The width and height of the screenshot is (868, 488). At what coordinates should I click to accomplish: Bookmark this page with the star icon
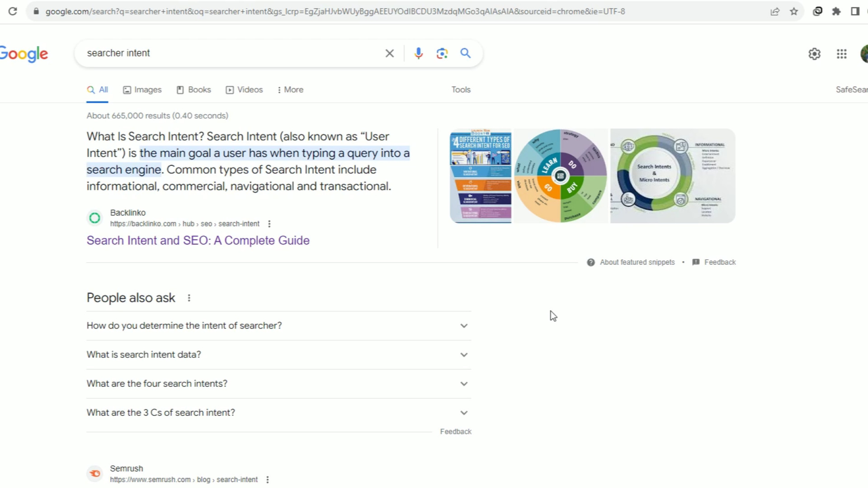[x=794, y=11]
